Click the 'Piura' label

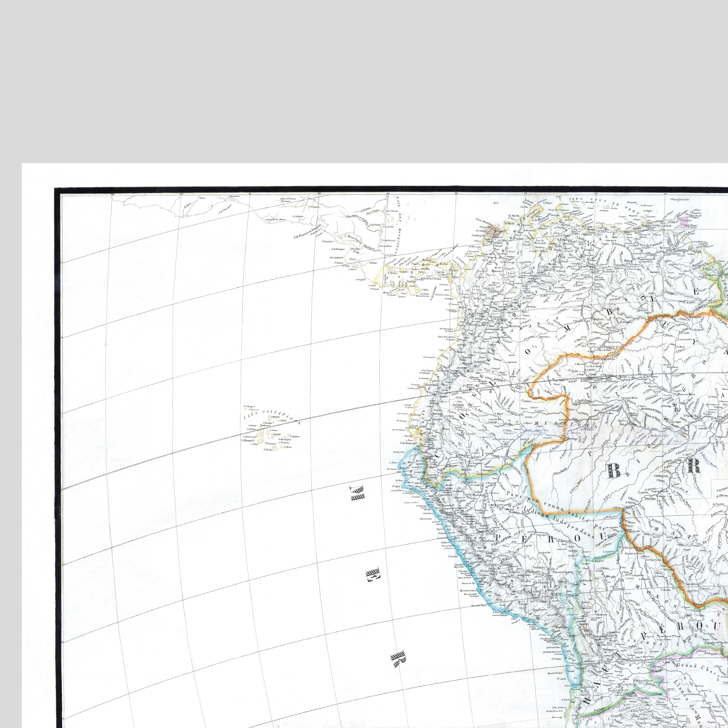tap(414, 477)
